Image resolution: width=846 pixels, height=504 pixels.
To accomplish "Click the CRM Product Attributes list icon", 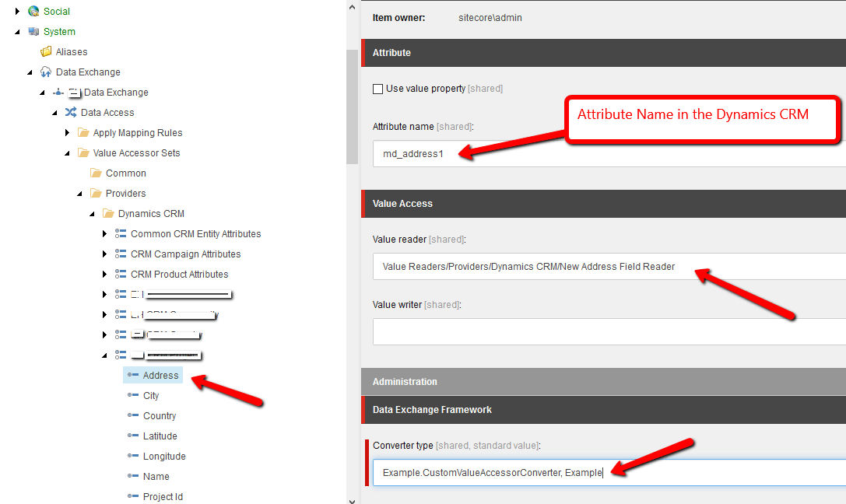I will [121, 274].
